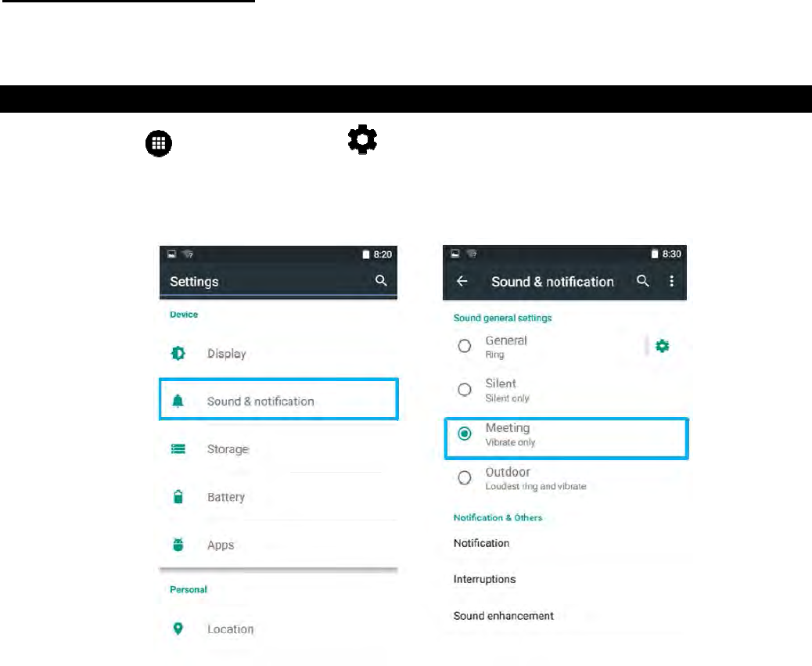Click 'Loudest ring and vibrate' text
This screenshot has height=666, width=812.
(535, 486)
